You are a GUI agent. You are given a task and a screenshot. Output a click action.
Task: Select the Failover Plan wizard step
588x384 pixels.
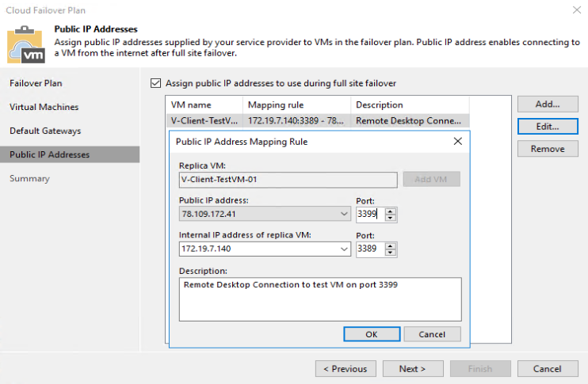point(36,83)
